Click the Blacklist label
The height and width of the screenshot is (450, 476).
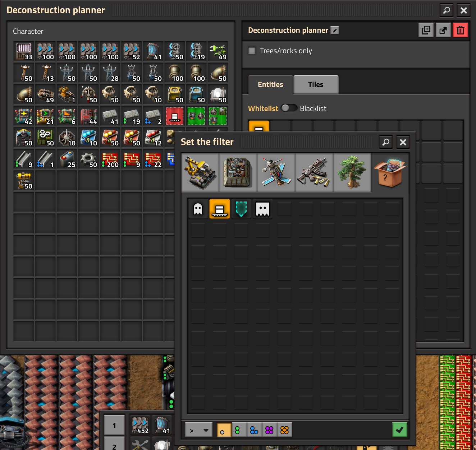[313, 108]
